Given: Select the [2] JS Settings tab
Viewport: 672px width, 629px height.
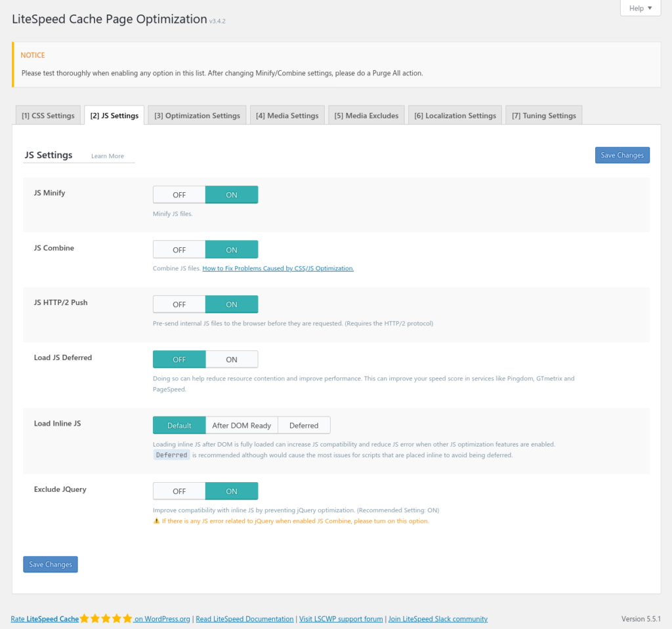Looking at the screenshot, I should [x=114, y=115].
